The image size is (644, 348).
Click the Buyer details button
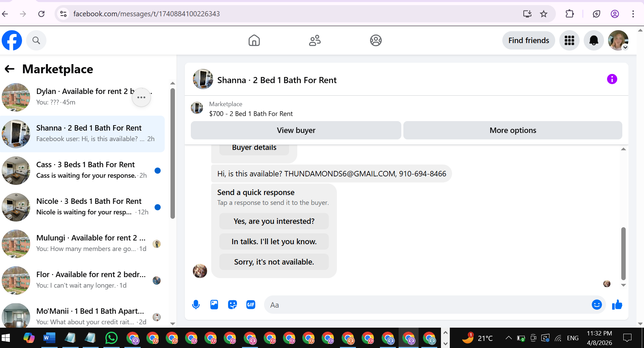pos(254,148)
